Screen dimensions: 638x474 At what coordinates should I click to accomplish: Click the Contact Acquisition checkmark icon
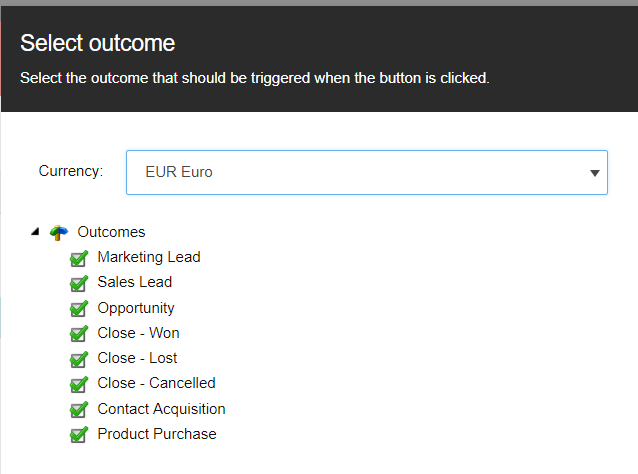click(79, 409)
